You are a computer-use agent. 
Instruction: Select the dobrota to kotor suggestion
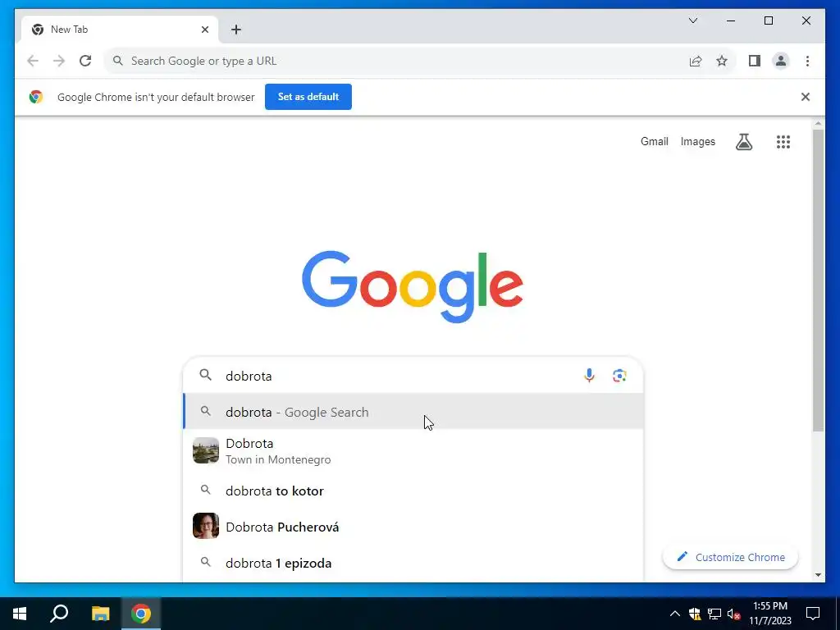pos(413,491)
